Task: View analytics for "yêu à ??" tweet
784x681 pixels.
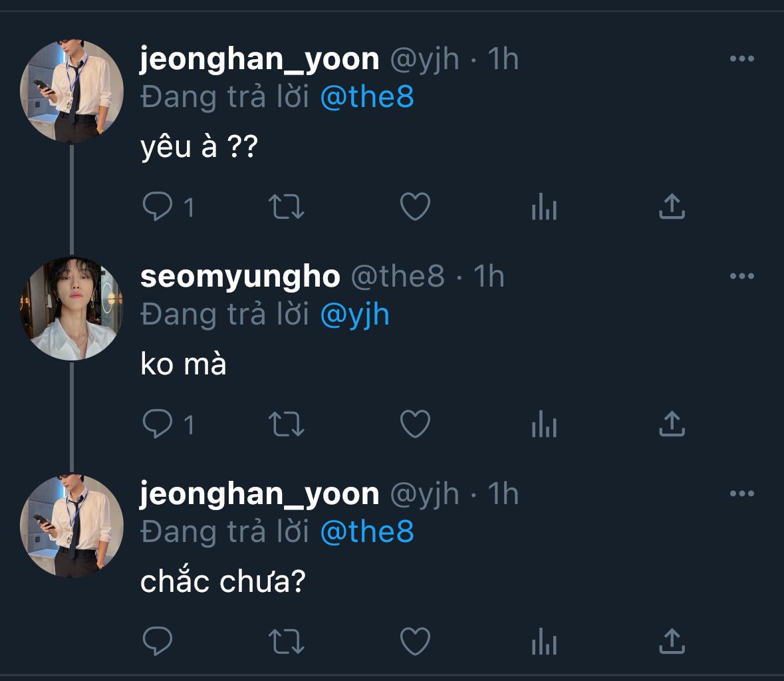Action: [x=544, y=207]
